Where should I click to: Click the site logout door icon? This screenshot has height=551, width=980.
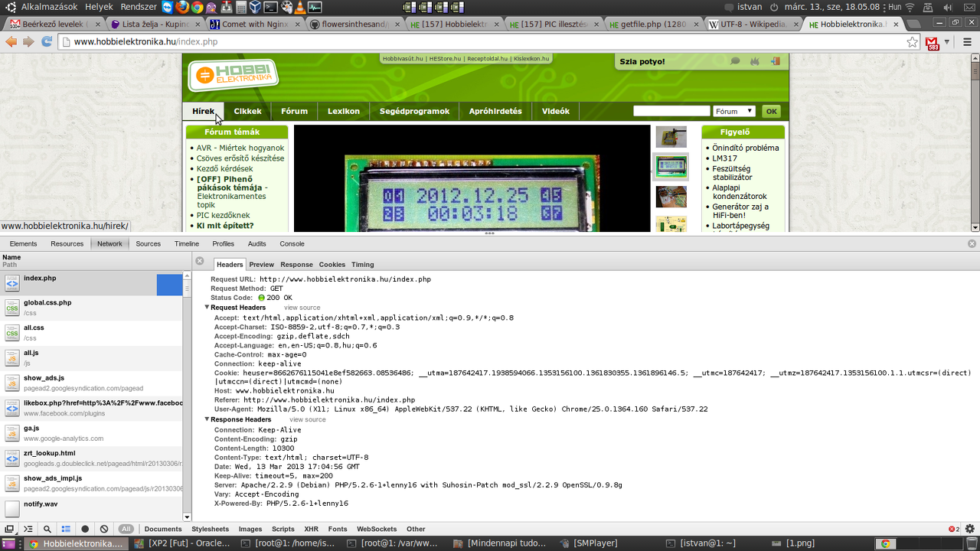(776, 61)
